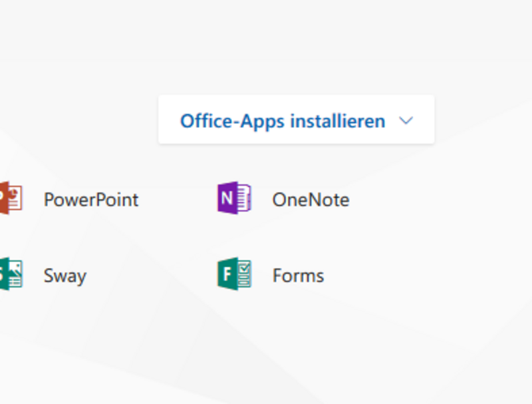Open the orange PowerPoint icon
Viewport: 532px width, 404px height.
11,198
